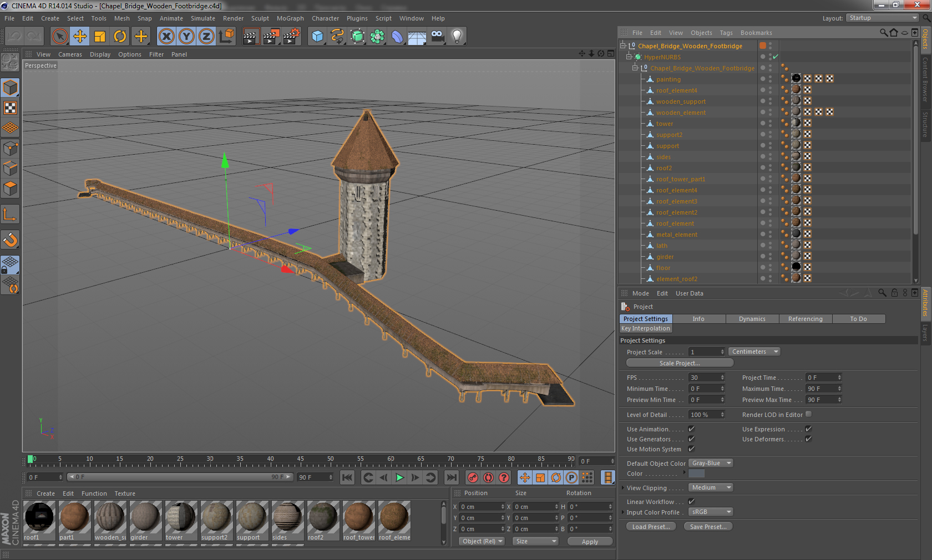This screenshot has width=932, height=560.
Task: Click Scale Project button
Action: coord(680,363)
